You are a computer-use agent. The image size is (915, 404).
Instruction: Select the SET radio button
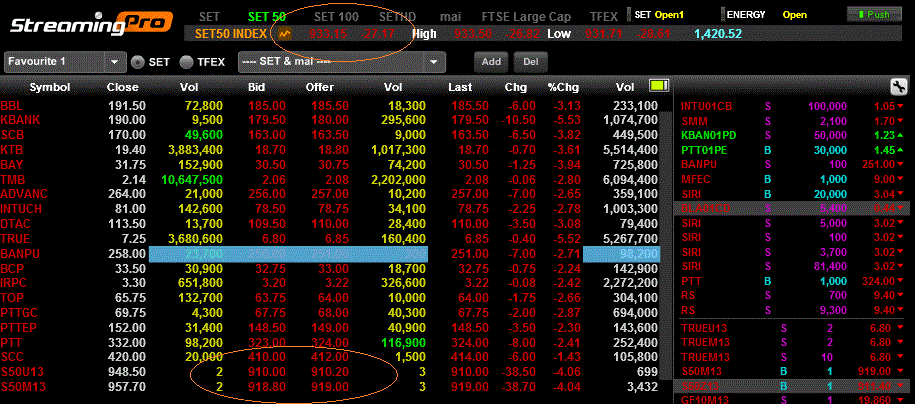138,62
